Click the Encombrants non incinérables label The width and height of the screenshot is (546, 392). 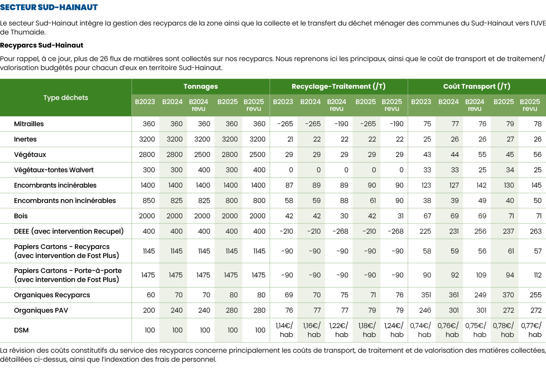tap(65, 201)
